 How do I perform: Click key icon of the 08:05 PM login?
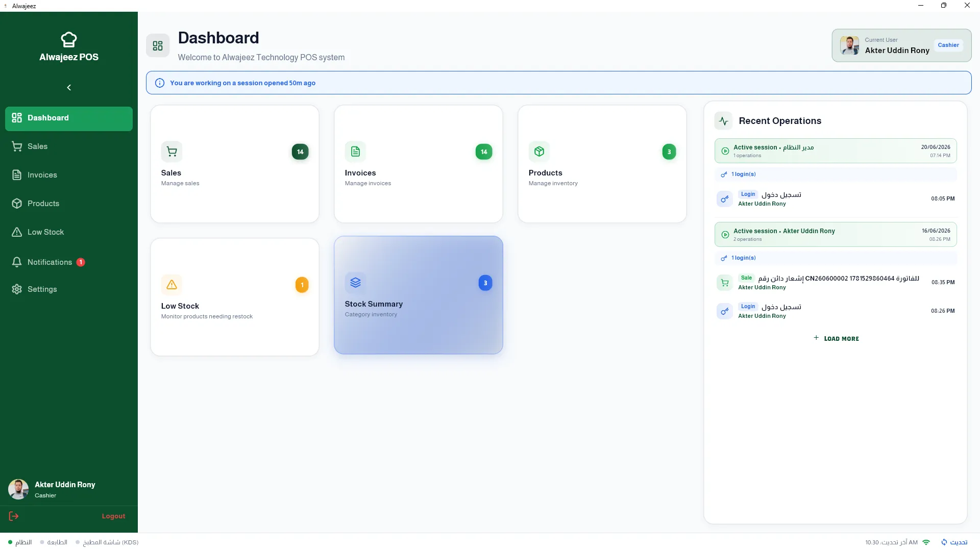click(725, 199)
